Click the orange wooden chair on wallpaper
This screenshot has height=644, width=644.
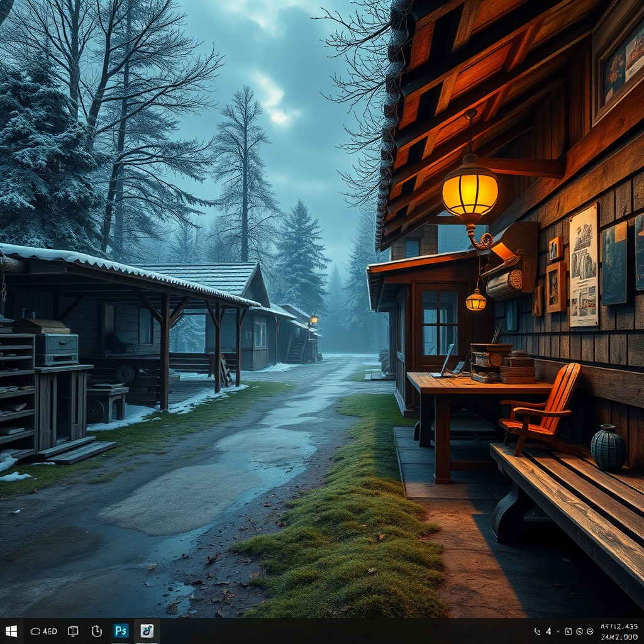tap(542, 409)
